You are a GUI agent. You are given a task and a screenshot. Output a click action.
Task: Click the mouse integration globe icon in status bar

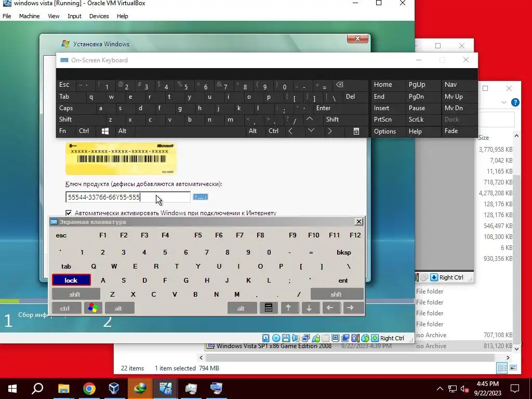(365, 338)
